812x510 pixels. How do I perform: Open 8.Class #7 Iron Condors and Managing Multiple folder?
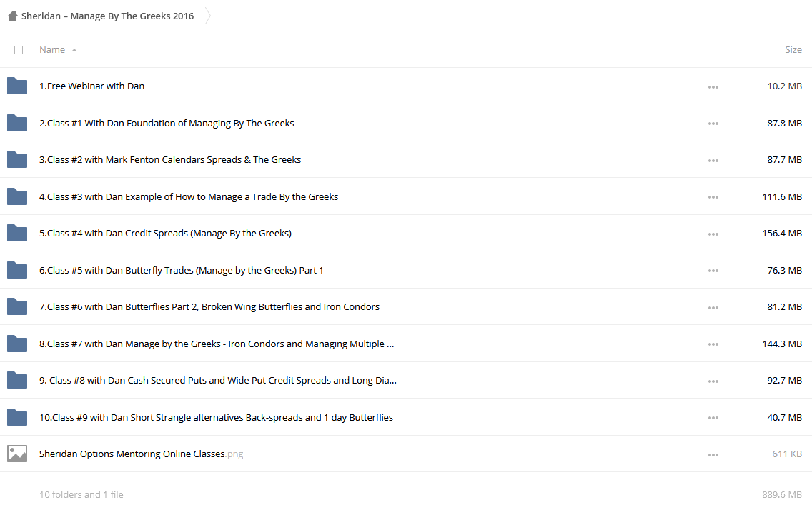217,344
